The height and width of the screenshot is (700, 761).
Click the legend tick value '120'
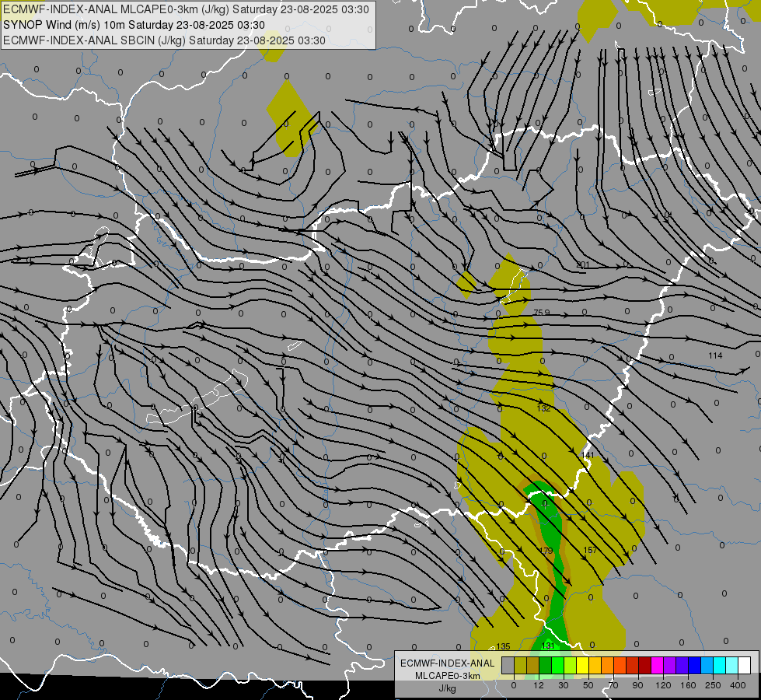click(x=664, y=685)
